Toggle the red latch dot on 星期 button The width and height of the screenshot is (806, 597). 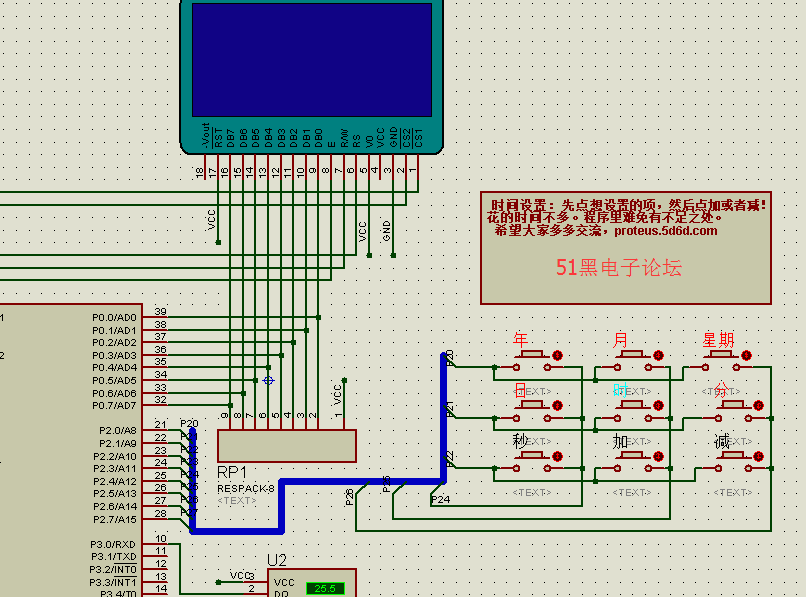[x=746, y=355]
